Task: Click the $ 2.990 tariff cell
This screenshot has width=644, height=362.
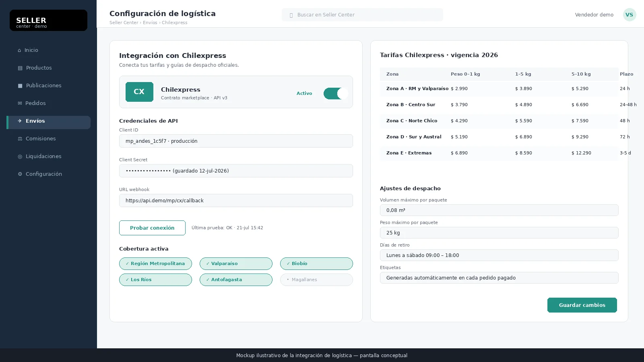Action: [x=459, y=88]
